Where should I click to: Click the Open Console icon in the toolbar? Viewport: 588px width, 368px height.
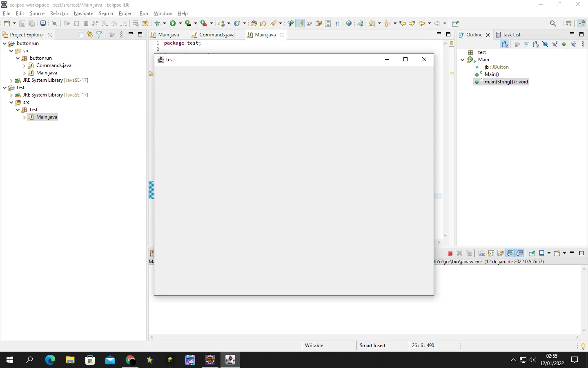point(43,23)
